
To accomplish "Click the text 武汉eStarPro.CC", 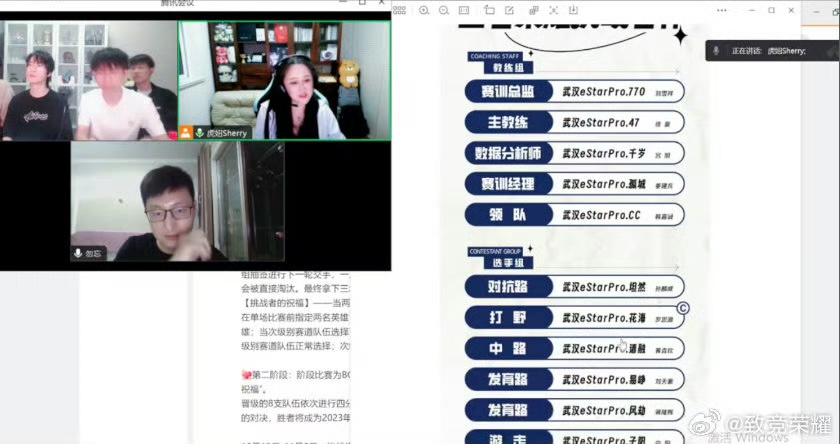I will tap(602, 215).
